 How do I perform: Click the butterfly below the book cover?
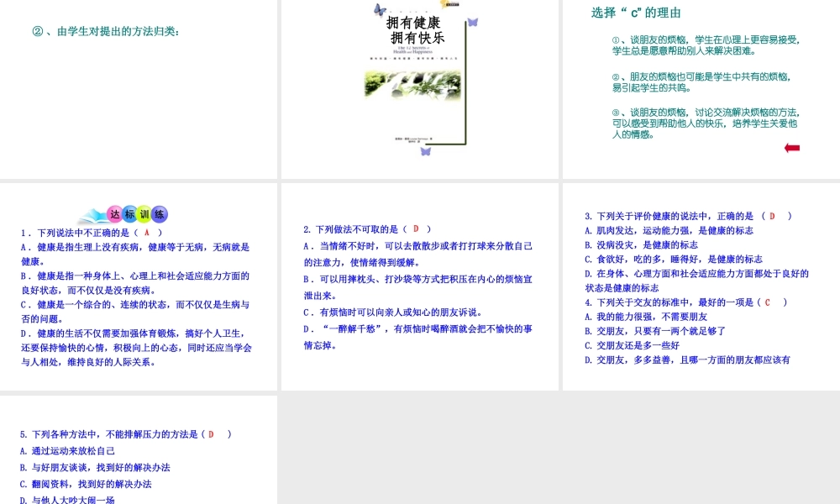pos(425,151)
